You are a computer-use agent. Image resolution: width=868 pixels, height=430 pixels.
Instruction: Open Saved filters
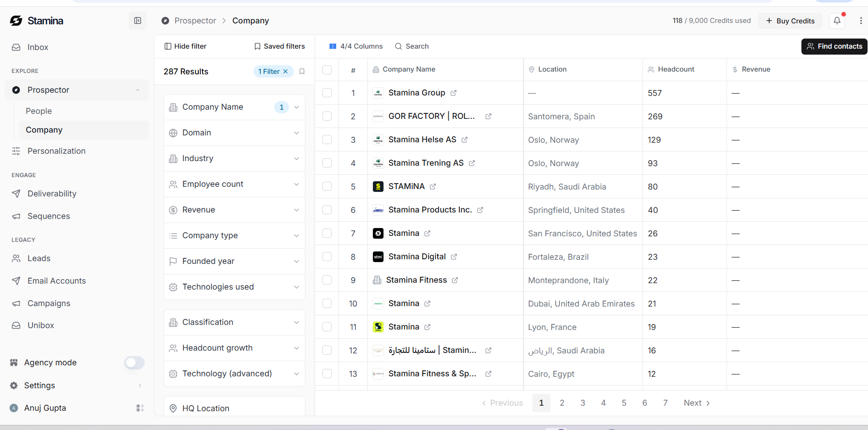[x=280, y=46]
